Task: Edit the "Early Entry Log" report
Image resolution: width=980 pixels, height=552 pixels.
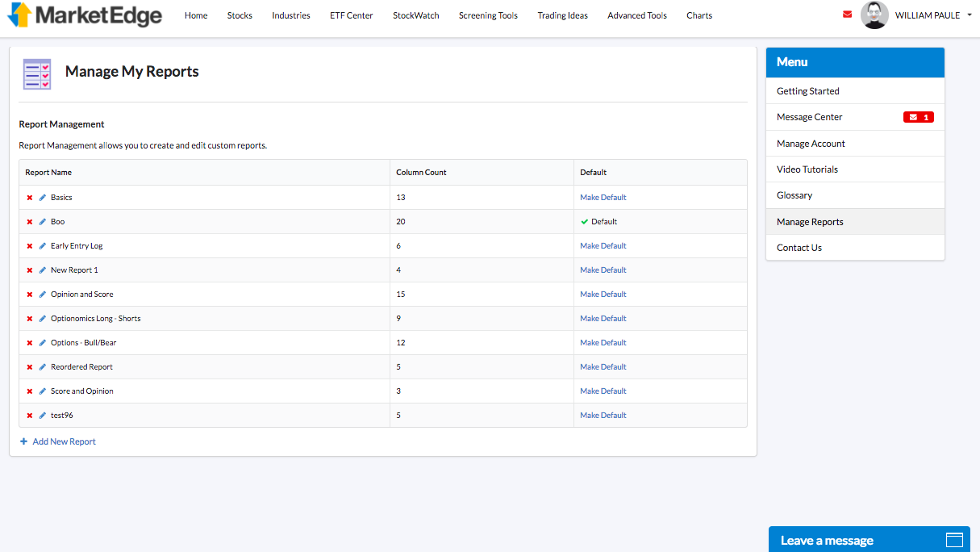Action: (41, 245)
